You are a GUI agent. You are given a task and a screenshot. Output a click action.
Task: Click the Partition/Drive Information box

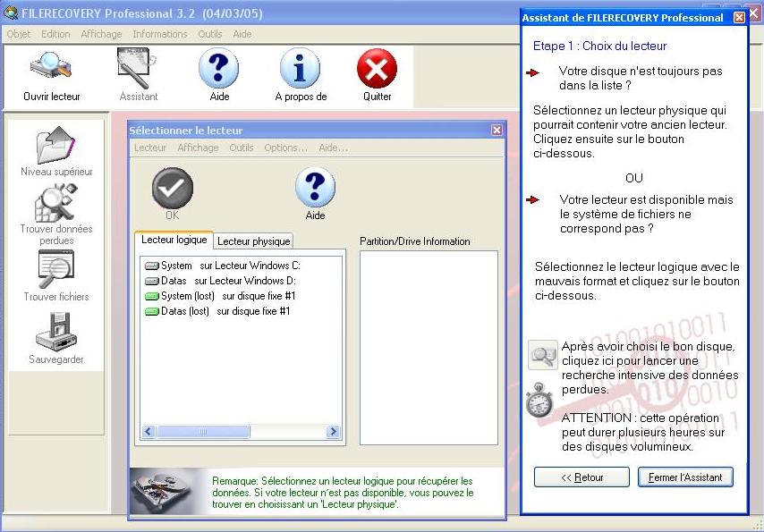coord(429,347)
